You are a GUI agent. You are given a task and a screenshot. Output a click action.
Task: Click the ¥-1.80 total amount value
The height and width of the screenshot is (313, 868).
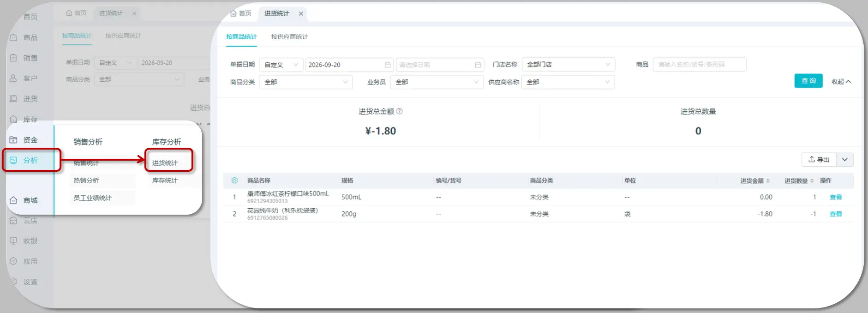click(380, 131)
